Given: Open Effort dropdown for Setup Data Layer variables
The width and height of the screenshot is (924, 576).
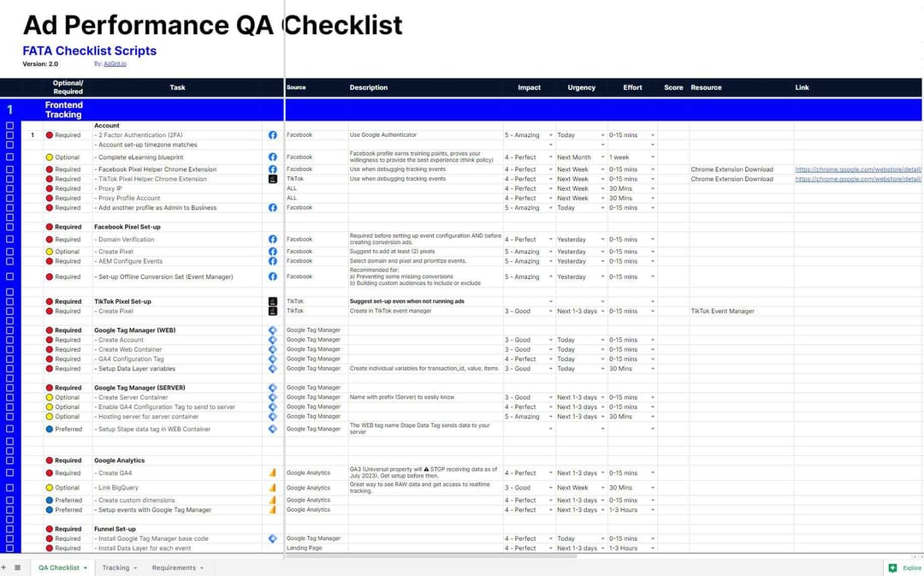Looking at the screenshot, I should click(x=652, y=369).
